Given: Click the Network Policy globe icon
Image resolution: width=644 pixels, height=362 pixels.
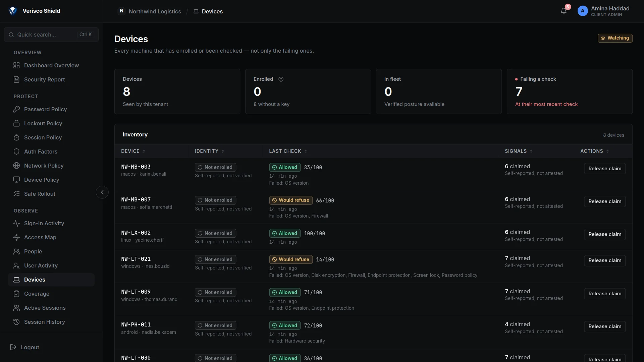Looking at the screenshot, I should (x=16, y=166).
